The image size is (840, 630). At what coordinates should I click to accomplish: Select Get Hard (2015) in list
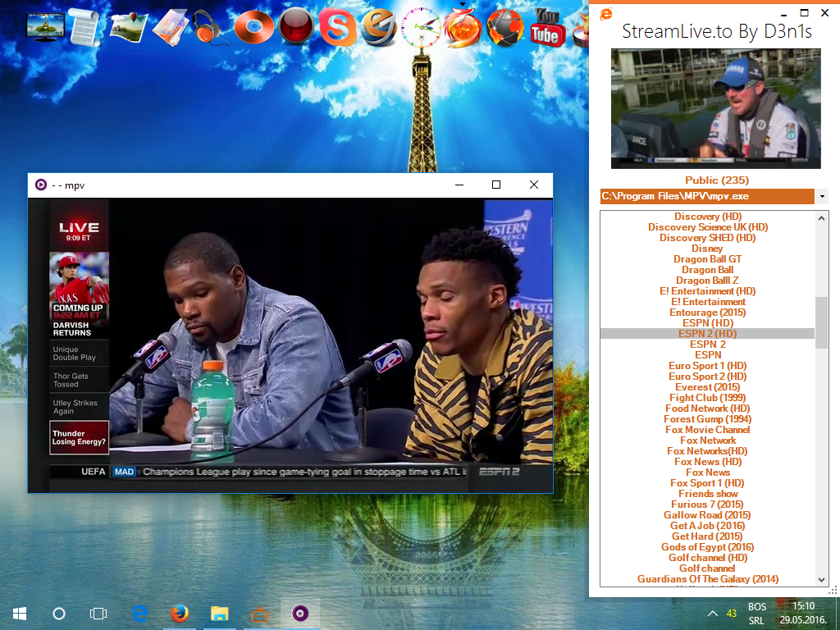(708, 536)
